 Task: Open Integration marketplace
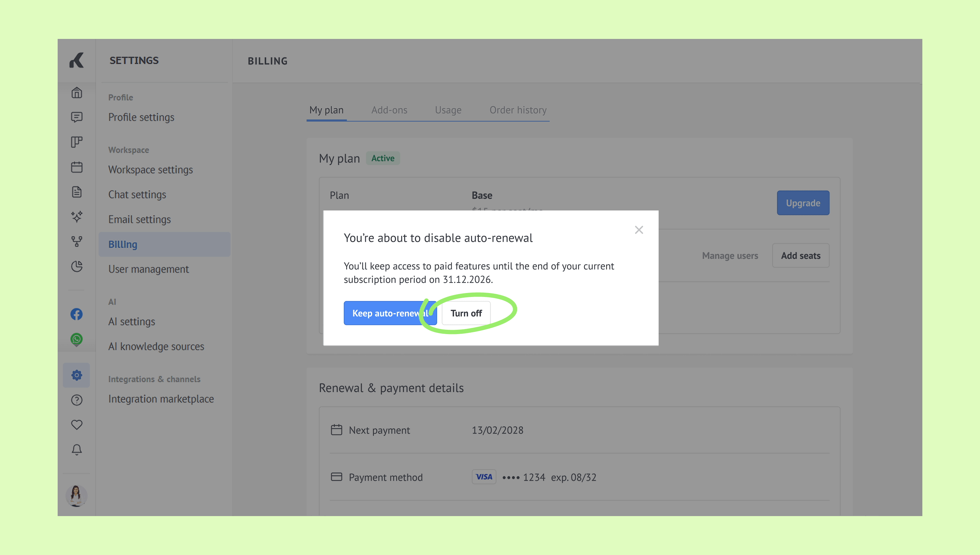point(161,399)
